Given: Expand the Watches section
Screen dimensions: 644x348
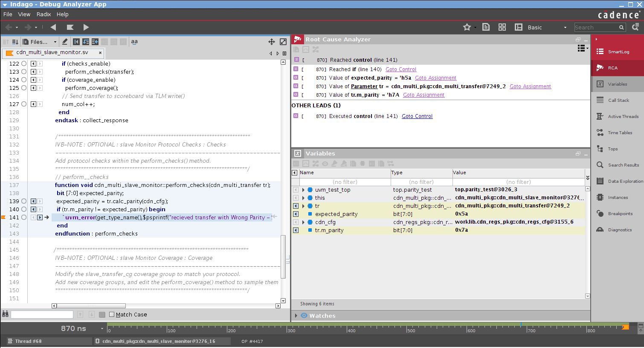Looking at the screenshot, I should [x=296, y=316].
